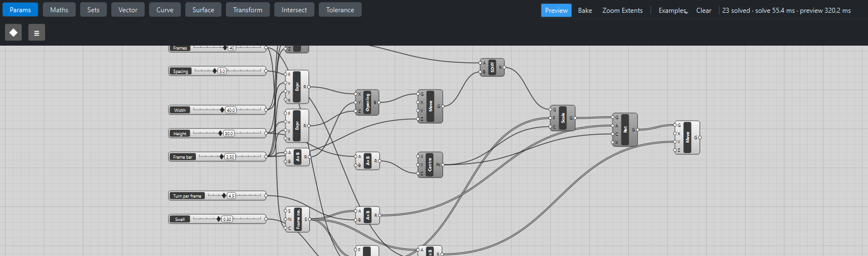The image size is (868, 256).
Task: Click the Spacing slider handle
Action: pos(215,71)
